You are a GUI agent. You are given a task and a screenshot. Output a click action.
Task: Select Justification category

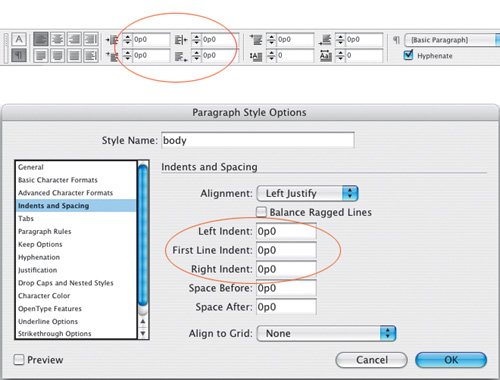click(x=38, y=270)
